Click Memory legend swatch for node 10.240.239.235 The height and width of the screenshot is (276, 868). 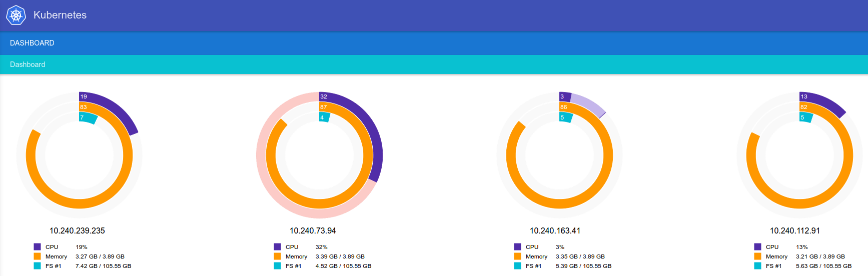[x=37, y=256]
